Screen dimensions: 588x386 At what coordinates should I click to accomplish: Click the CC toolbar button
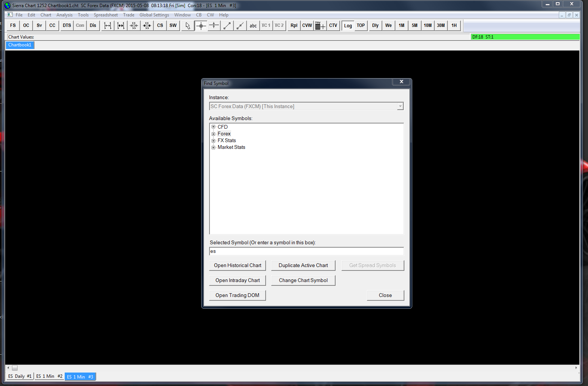click(x=52, y=25)
